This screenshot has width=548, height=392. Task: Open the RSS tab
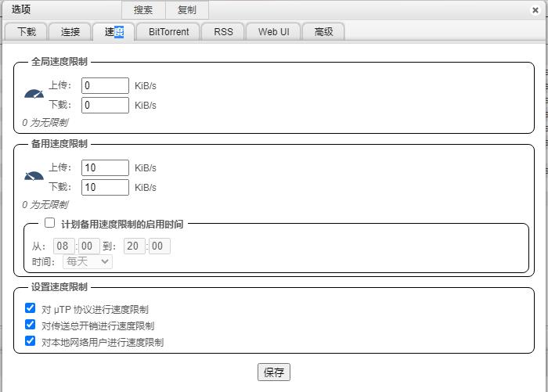[223, 32]
